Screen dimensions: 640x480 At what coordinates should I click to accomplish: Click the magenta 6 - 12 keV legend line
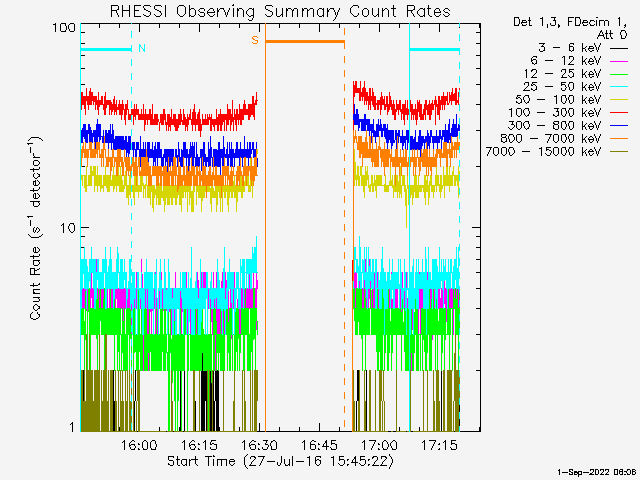point(619,62)
